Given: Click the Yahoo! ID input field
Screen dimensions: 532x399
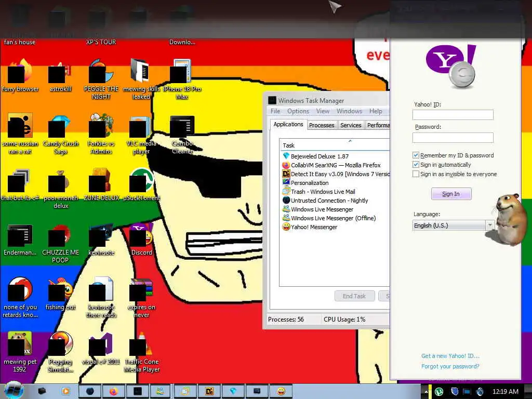Looking at the screenshot, I should [x=453, y=115].
